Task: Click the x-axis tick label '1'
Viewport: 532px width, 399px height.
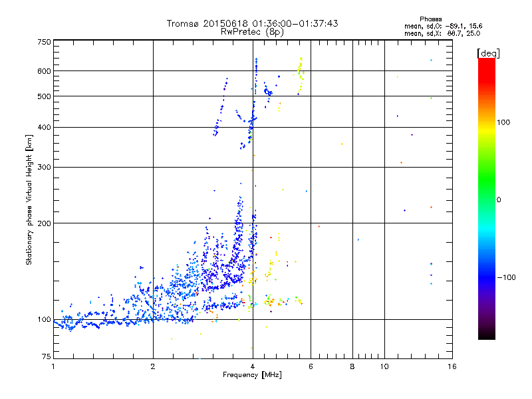Action: [x=53, y=366]
